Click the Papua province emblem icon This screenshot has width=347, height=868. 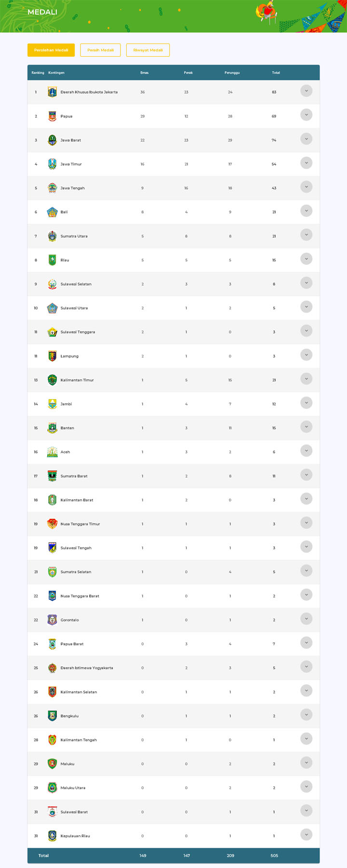(52, 116)
